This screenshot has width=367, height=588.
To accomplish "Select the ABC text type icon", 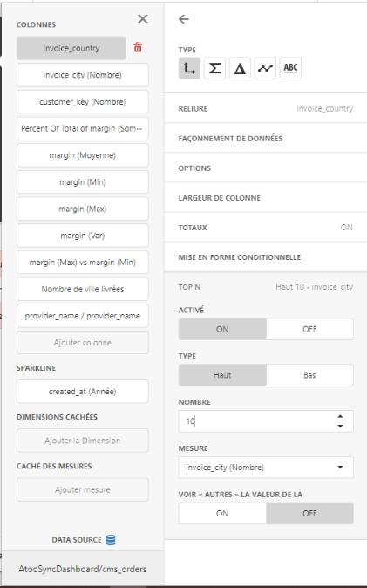I will click(x=290, y=68).
